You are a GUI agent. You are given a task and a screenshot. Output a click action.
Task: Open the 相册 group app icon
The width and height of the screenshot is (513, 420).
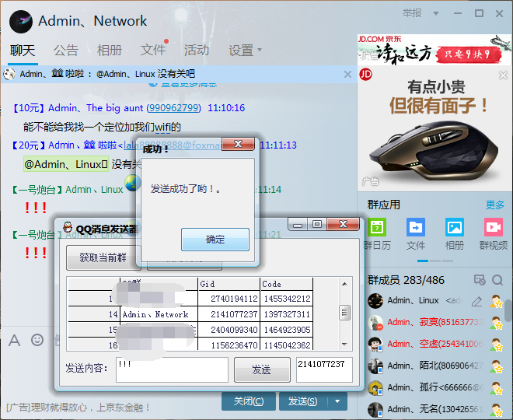[x=455, y=227]
